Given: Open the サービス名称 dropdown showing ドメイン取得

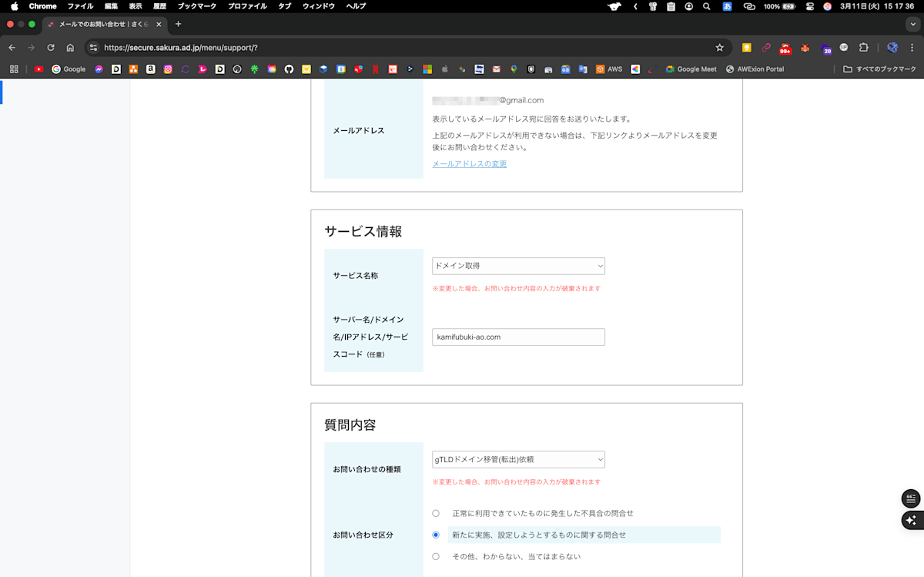Looking at the screenshot, I should point(517,266).
